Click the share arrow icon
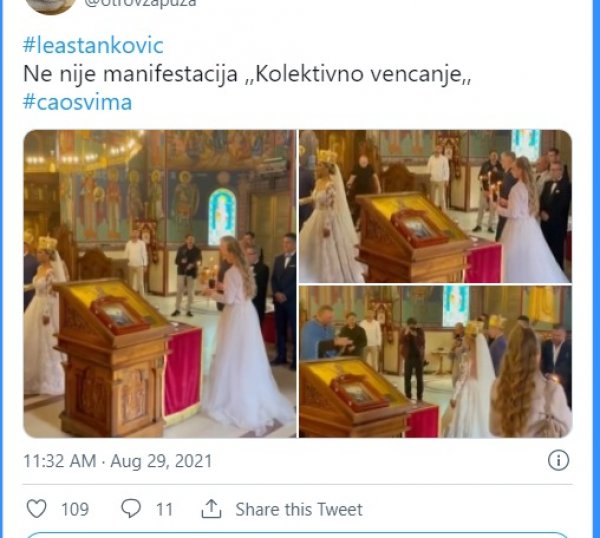600x538 pixels. 211,509
